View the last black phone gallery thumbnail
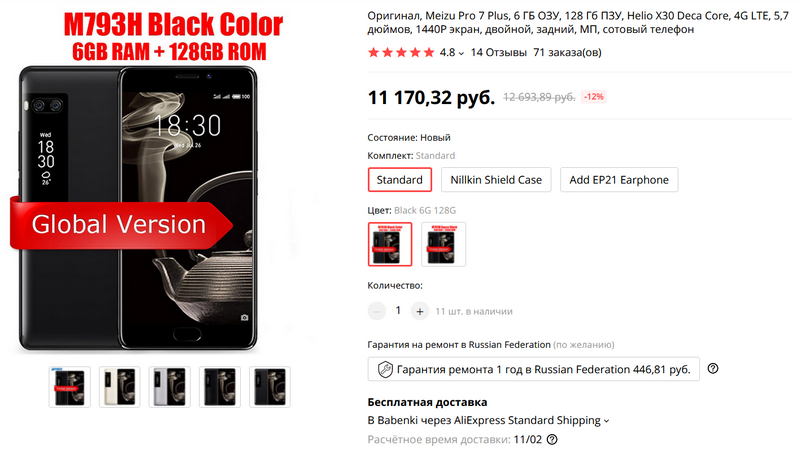Screen dimensions: 800x453 click(269, 387)
